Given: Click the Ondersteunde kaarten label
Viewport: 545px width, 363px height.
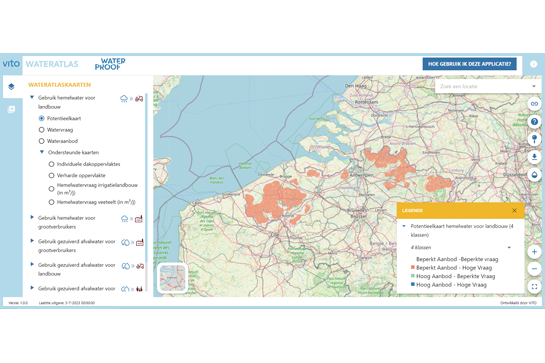Looking at the screenshot, I should 73,152.
